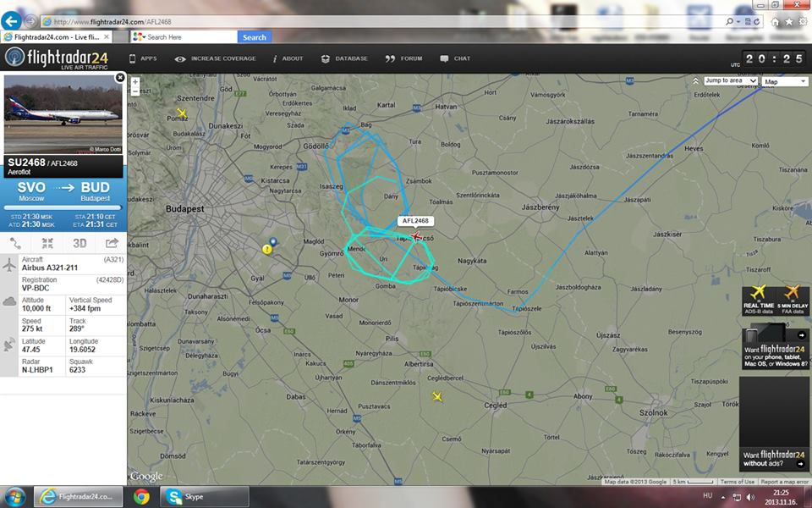Click the flight route icon in panel

(15, 243)
